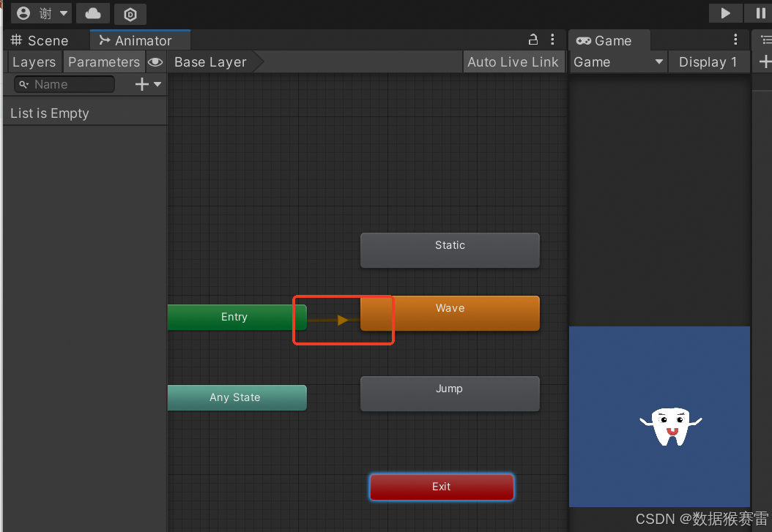The height and width of the screenshot is (532, 772).
Task: Open Unity cloud services via cloud icon
Action: pyautogui.click(x=93, y=13)
